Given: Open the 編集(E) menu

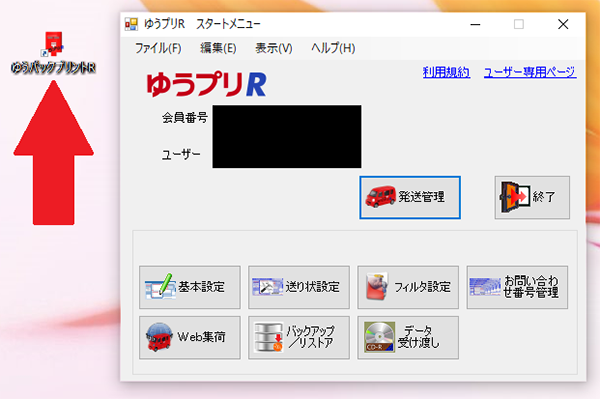Looking at the screenshot, I should (x=218, y=48).
